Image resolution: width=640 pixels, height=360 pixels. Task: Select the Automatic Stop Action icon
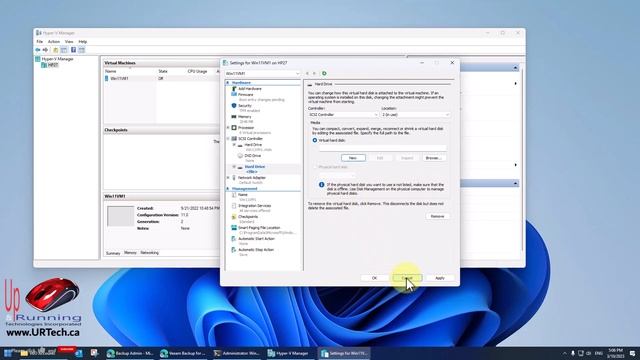click(234, 250)
